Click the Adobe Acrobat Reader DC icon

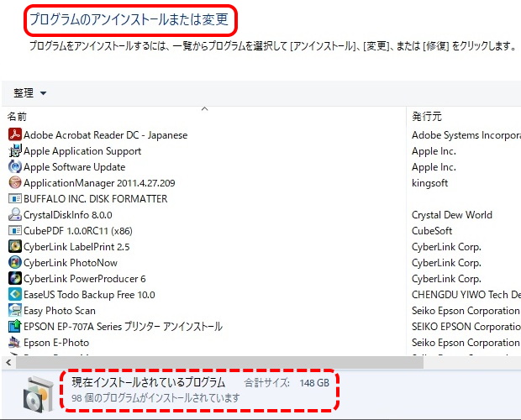(x=14, y=134)
